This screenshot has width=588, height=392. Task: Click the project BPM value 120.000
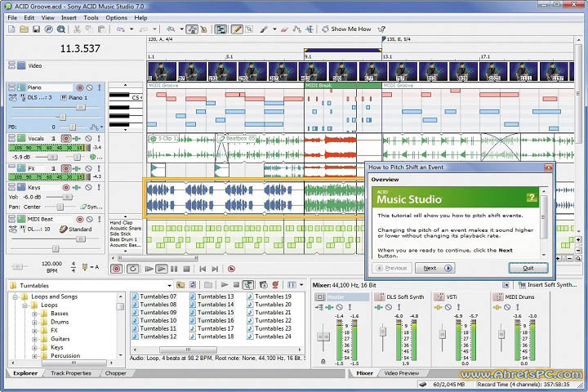[51, 263]
